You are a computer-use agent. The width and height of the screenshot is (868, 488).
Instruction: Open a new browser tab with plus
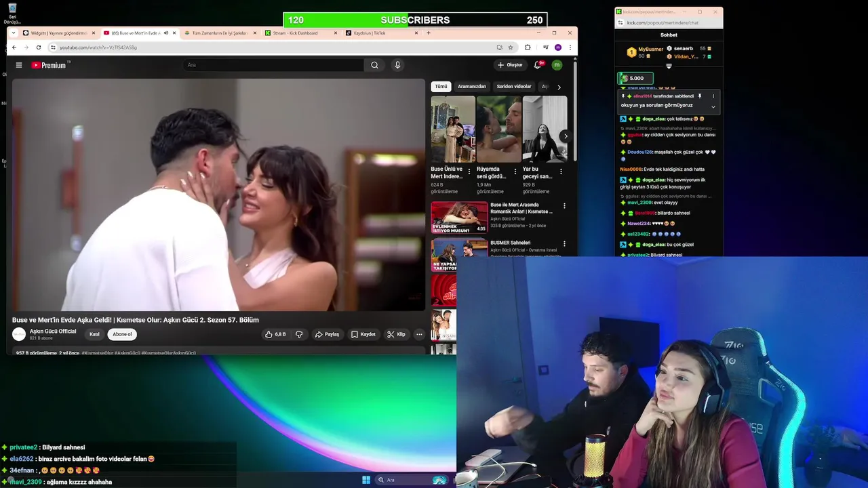(x=428, y=33)
